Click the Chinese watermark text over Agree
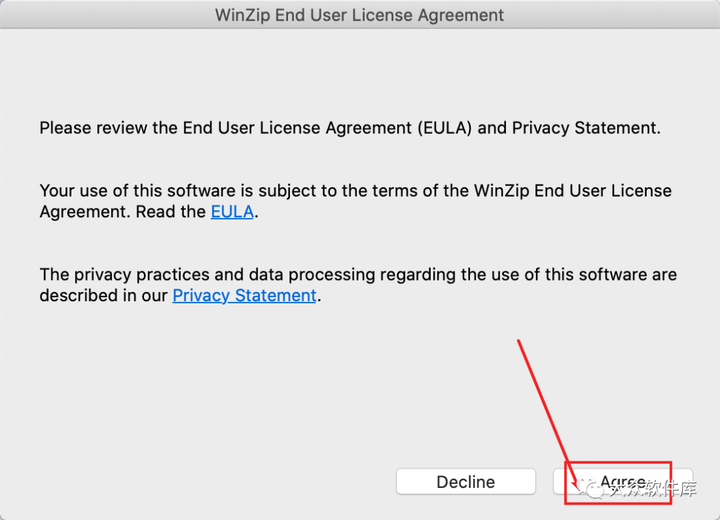This screenshot has width=720, height=520. (x=653, y=489)
